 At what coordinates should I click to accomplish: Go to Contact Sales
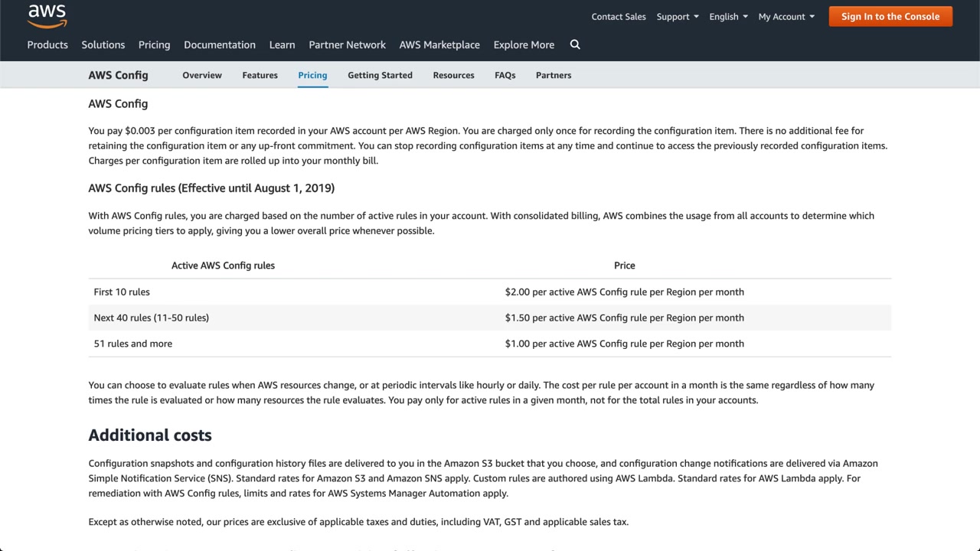tap(619, 17)
